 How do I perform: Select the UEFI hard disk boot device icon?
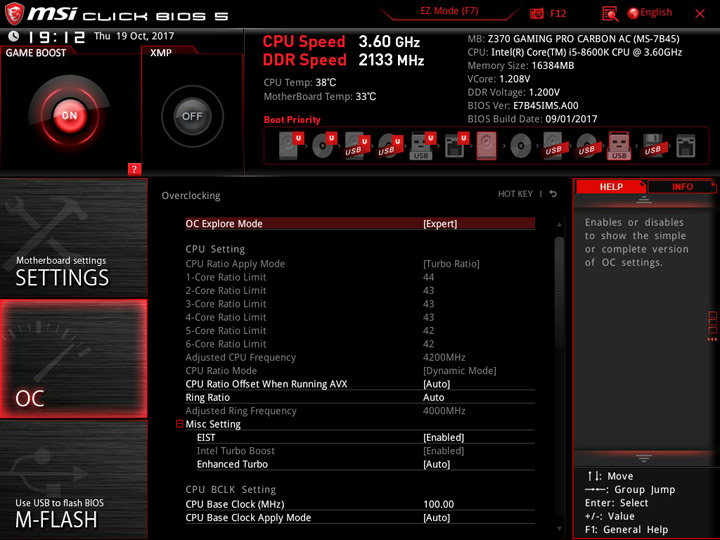291,146
